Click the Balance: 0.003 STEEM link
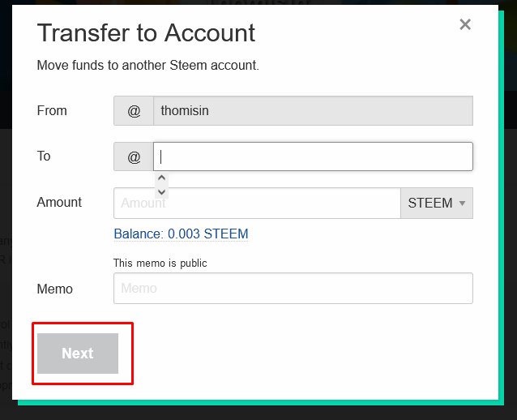 coord(181,234)
